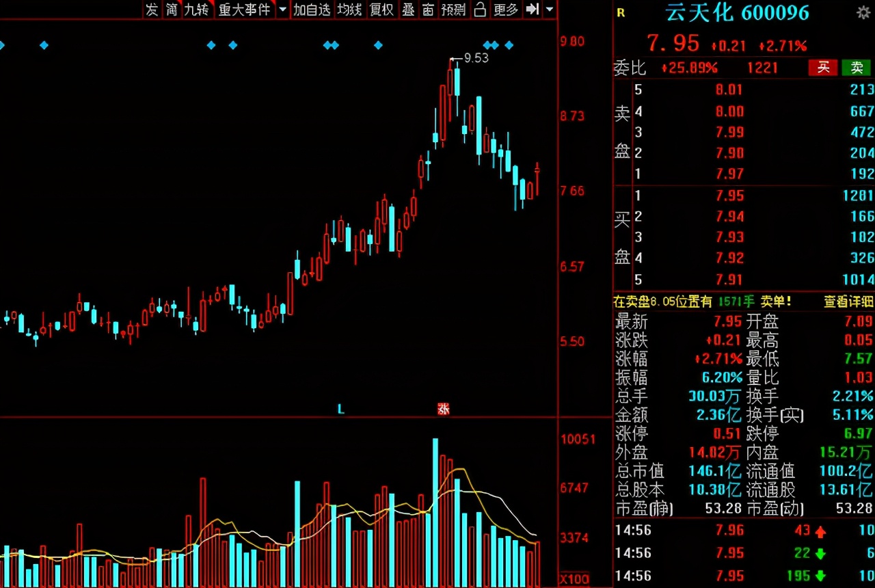Expand the 更多 more options menu
The width and height of the screenshot is (875, 588).
(x=505, y=10)
